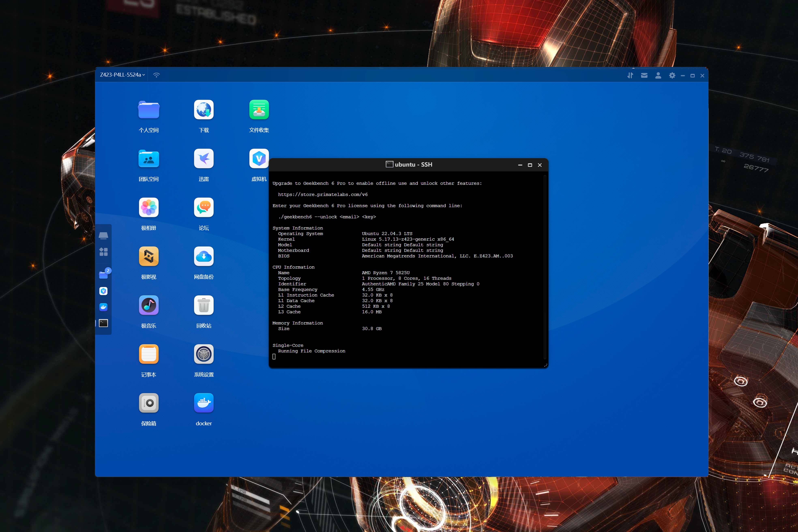Open the 极相册 photo app
The height and width of the screenshot is (532, 798).
tap(149, 207)
